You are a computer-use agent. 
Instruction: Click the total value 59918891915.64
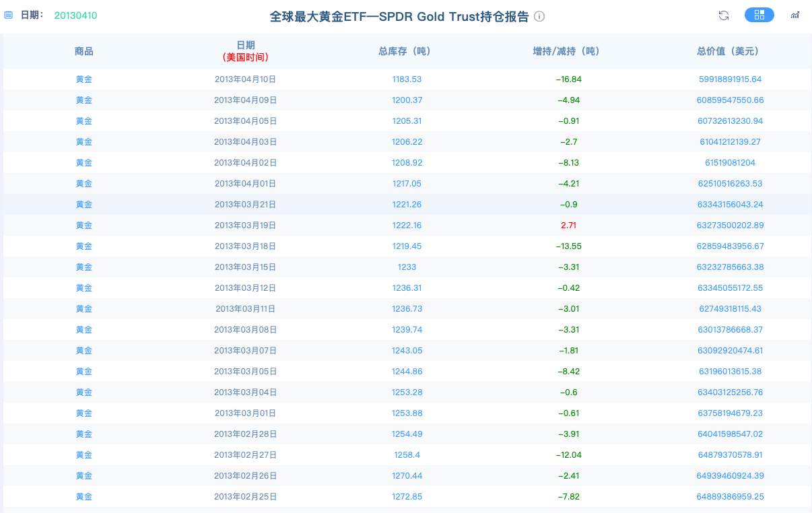tap(730, 79)
